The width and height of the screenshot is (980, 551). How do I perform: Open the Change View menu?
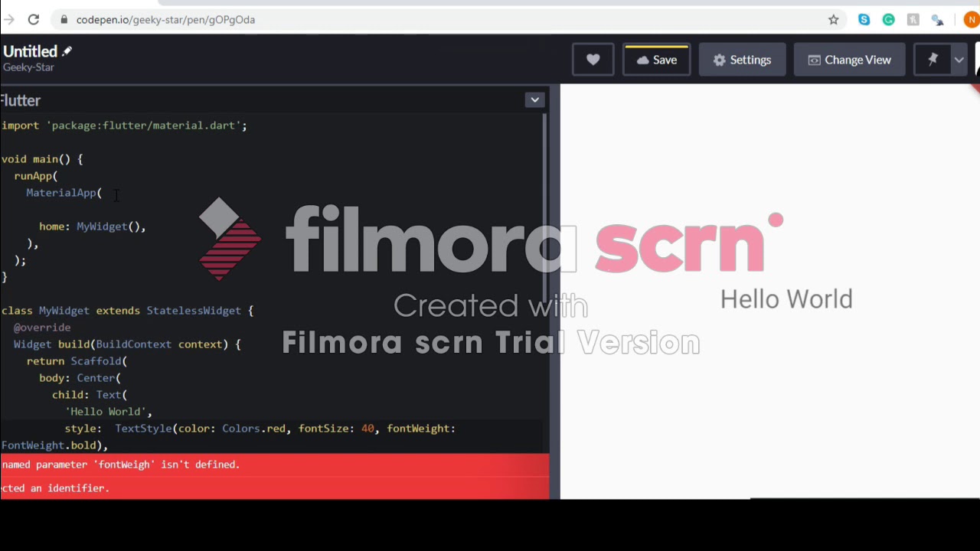849,60
